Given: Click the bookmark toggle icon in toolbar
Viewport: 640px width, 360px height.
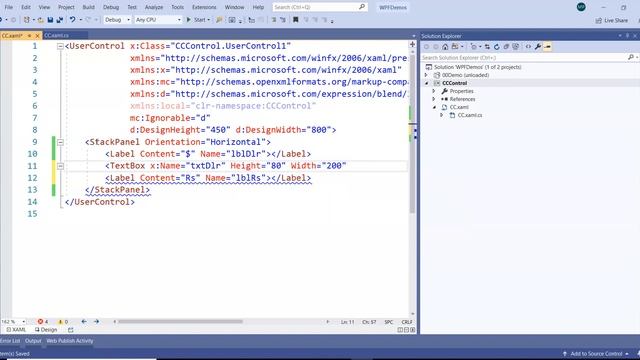Looking at the screenshot, I should [296, 20].
